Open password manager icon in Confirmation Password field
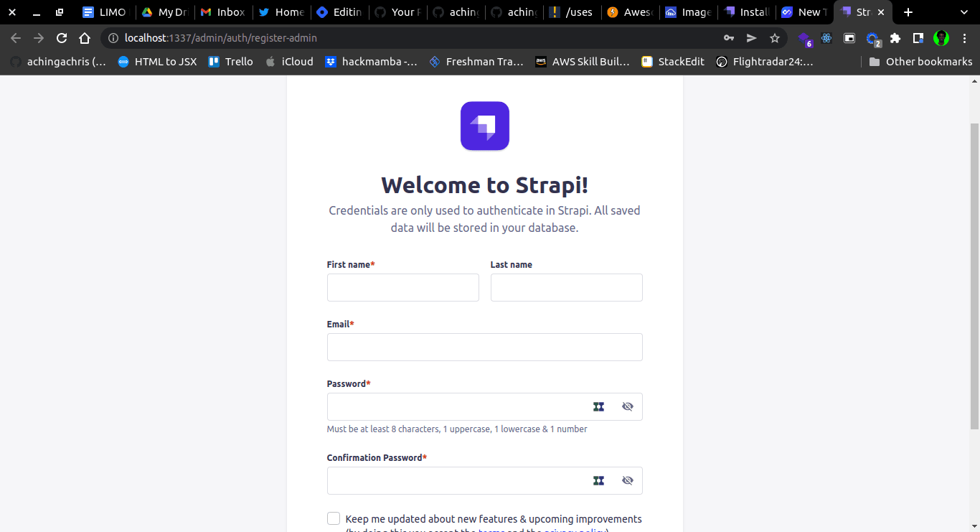The height and width of the screenshot is (532, 980). [599, 480]
